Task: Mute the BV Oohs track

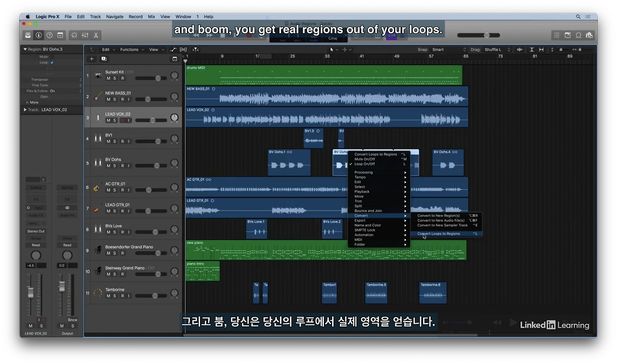Action: pyautogui.click(x=108, y=166)
